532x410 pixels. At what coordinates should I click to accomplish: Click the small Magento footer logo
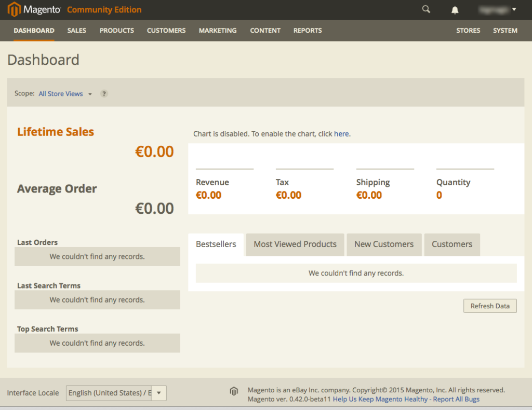(x=234, y=391)
